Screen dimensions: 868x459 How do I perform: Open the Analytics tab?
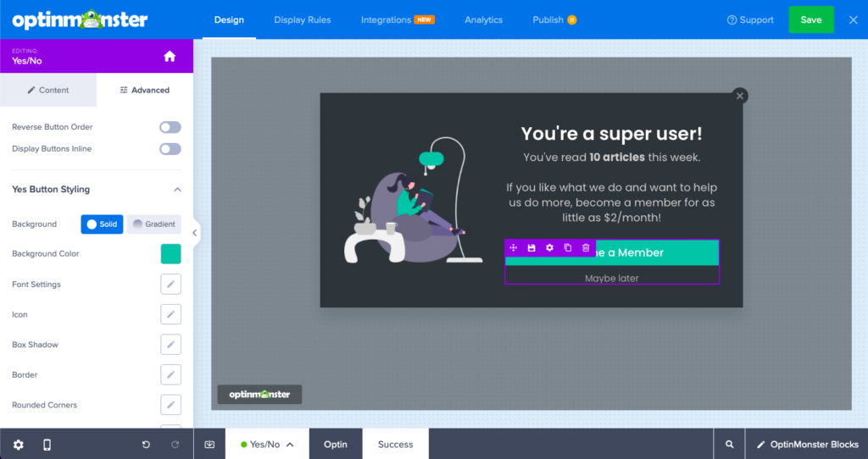click(483, 20)
